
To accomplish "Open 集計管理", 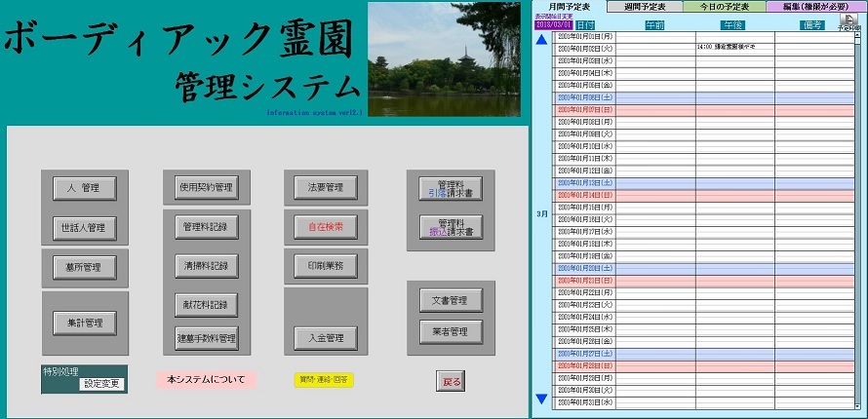I will [85, 324].
